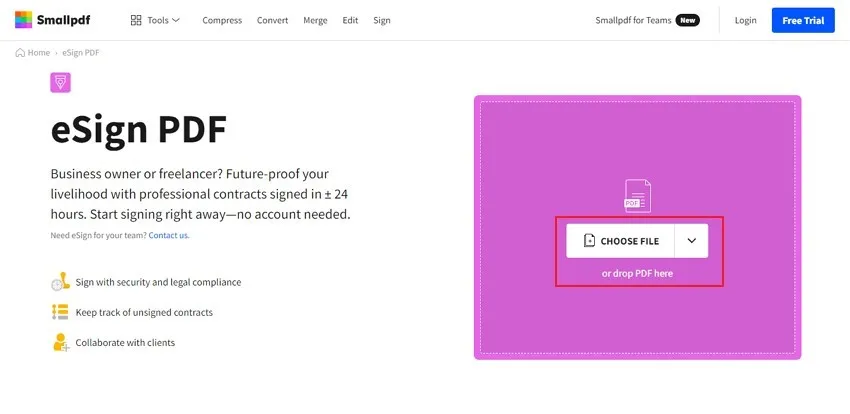The image size is (850, 414).
Task: Expand the Choose File dropdown arrow
Action: point(691,241)
